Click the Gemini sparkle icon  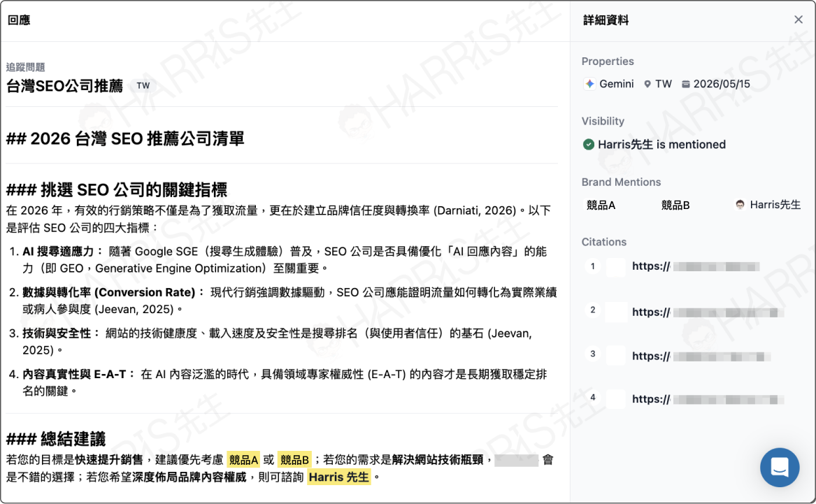(589, 84)
